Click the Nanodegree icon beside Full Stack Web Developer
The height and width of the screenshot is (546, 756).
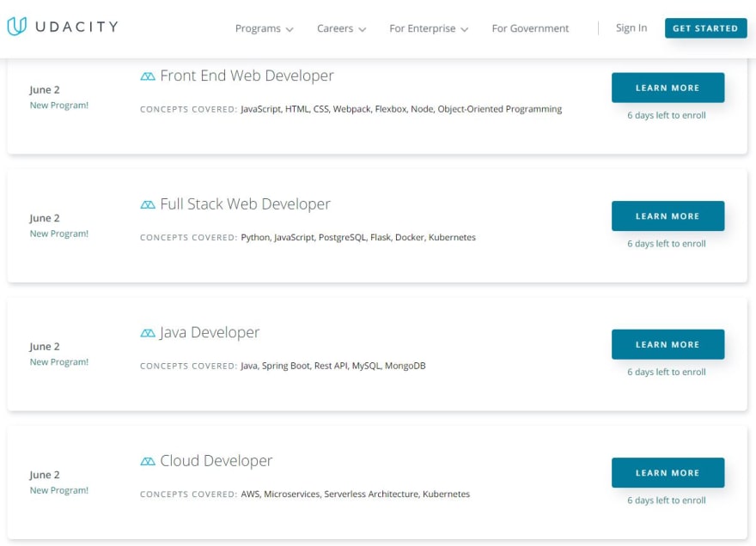tap(148, 205)
